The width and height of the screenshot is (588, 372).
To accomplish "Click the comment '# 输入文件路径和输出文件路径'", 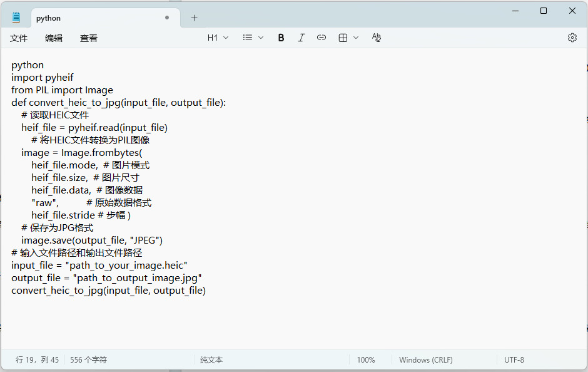I will (77, 252).
